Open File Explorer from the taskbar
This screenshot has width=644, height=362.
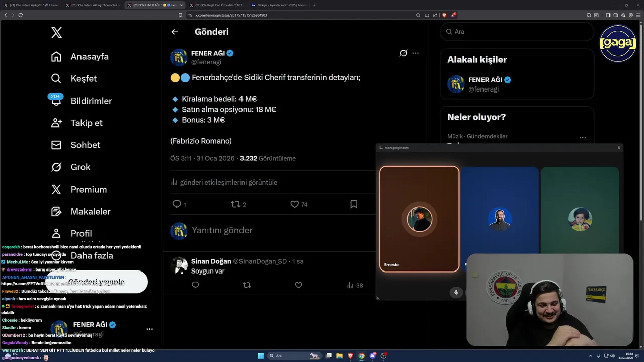(340, 356)
